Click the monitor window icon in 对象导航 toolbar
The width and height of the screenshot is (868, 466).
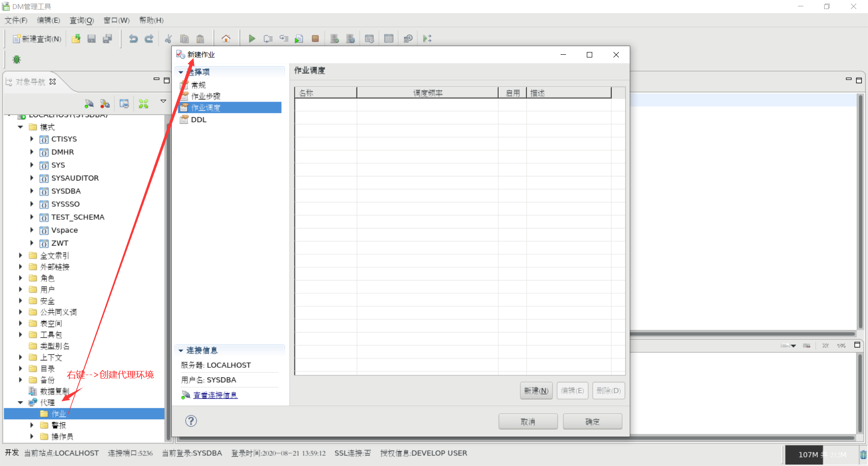pyautogui.click(x=124, y=104)
